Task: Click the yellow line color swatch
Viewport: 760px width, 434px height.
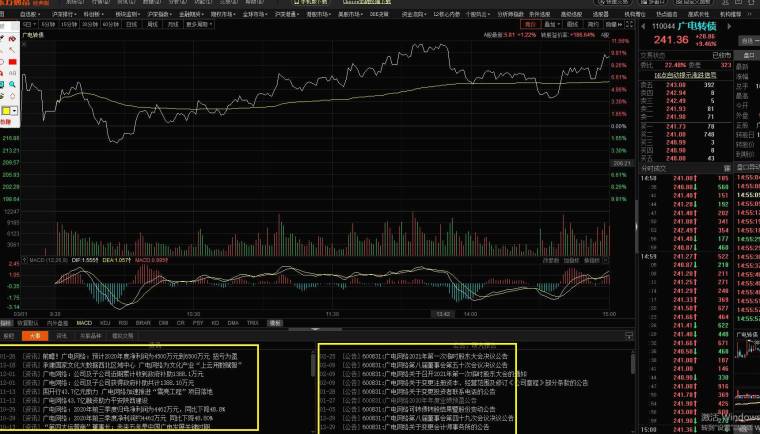Action: pos(6,111)
